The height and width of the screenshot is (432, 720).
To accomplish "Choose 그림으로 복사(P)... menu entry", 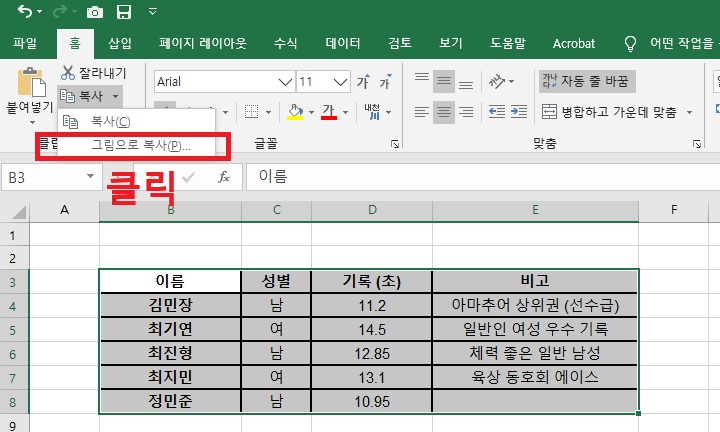I will (x=136, y=146).
